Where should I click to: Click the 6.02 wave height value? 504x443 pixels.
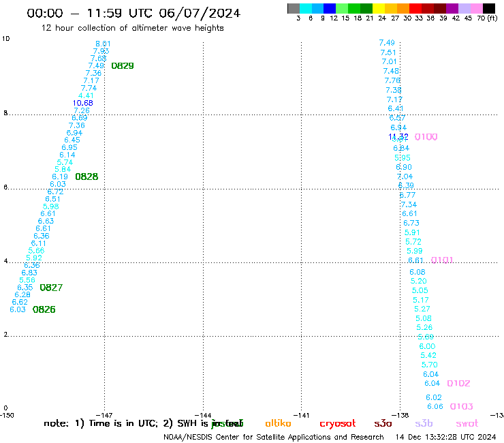click(434, 397)
